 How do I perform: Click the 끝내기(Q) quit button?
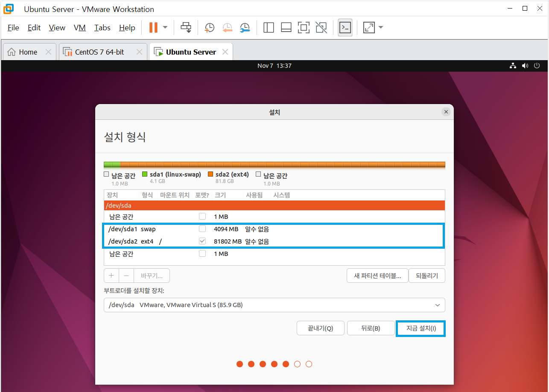tap(320, 328)
